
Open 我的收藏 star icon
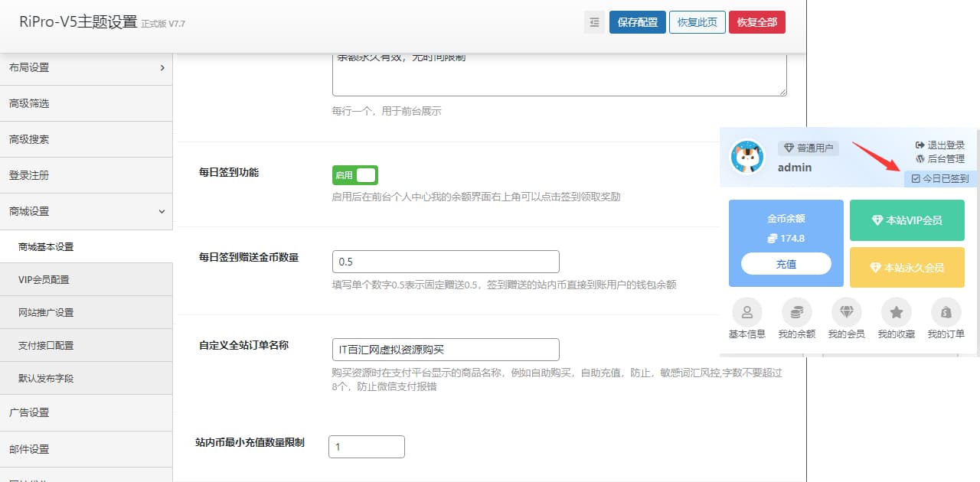896,312
